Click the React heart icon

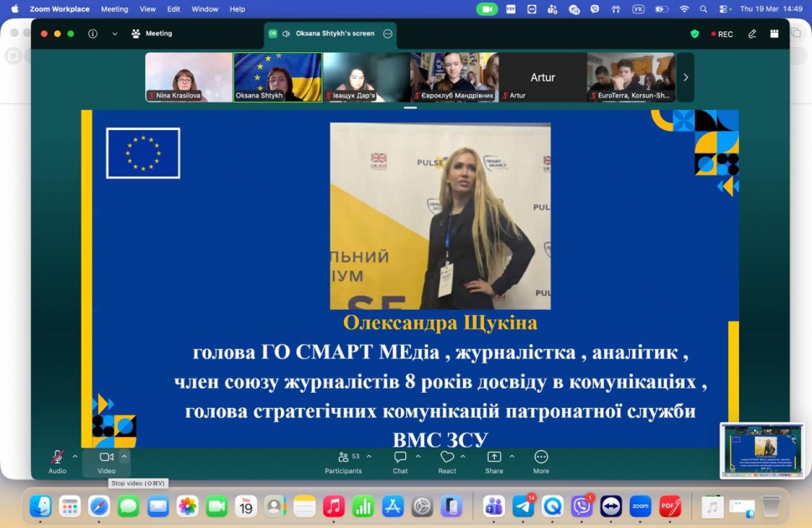coord(447,457)
